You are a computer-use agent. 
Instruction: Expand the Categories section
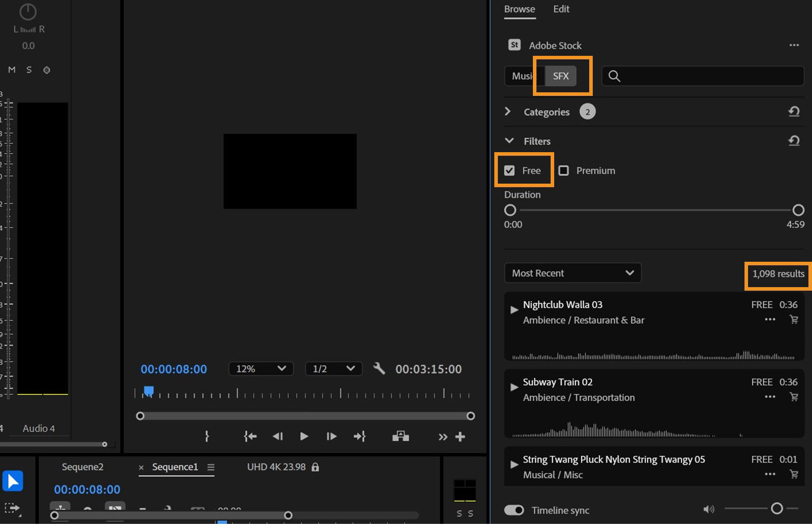[x=507, y=112]
